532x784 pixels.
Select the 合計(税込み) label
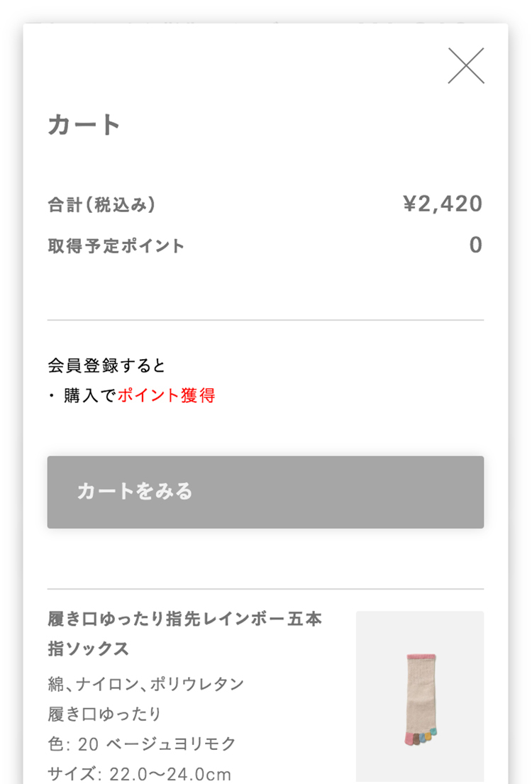point(101,205)
